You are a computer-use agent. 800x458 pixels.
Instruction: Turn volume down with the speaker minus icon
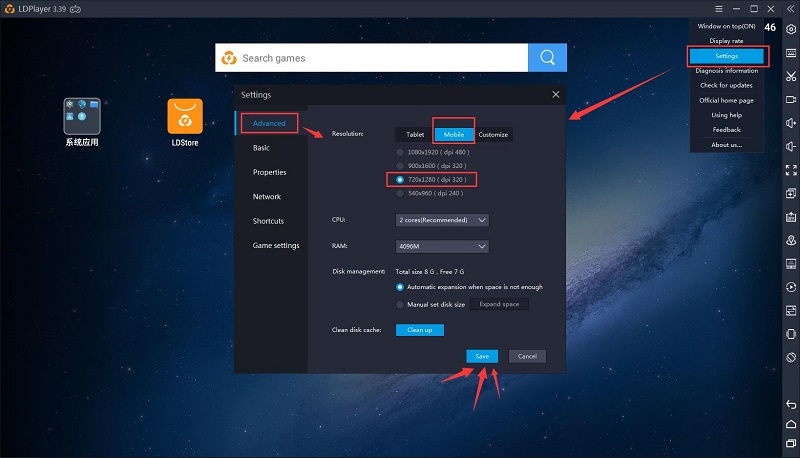pyautogui.click(x=791, y=147)
